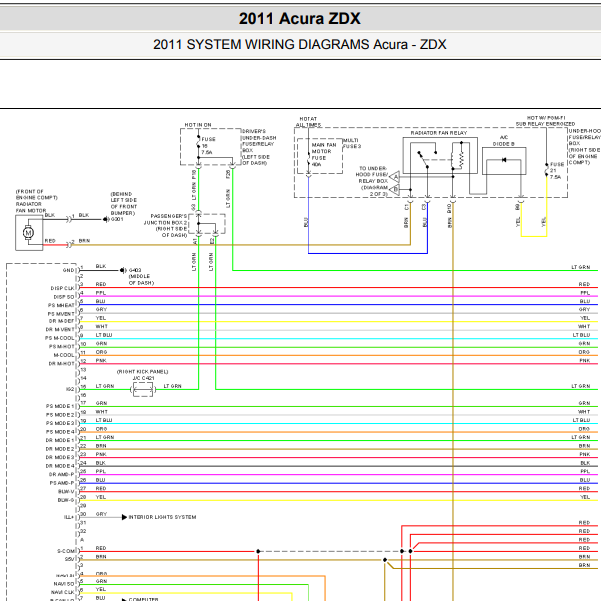Viewport: 601px width, 601px height.
Task: Click the 'DR MODE 2' pin label
Action: click(60, 449)
